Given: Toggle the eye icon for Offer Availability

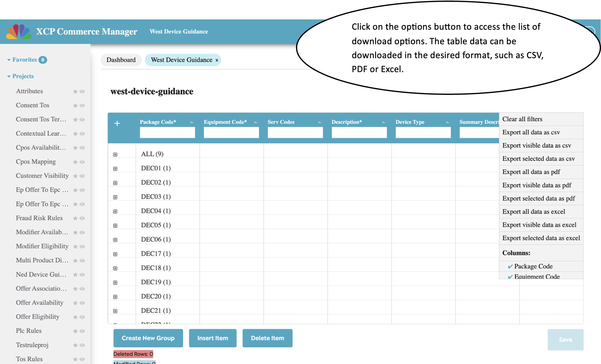Looking at the screenshot, I should pos(82,303).
